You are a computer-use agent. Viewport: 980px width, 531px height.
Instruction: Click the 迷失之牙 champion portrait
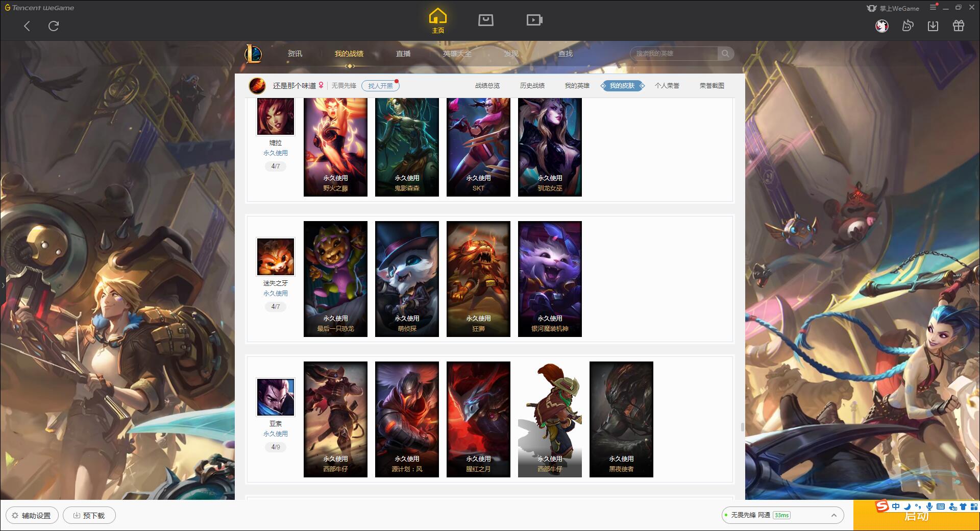point(276,257)
